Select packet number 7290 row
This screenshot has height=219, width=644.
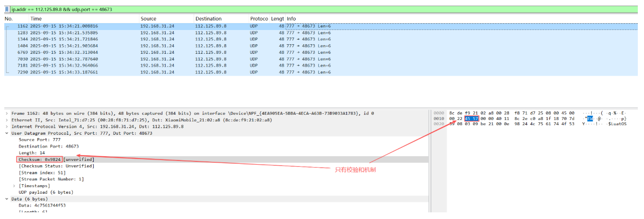click(x=321, y=72)
